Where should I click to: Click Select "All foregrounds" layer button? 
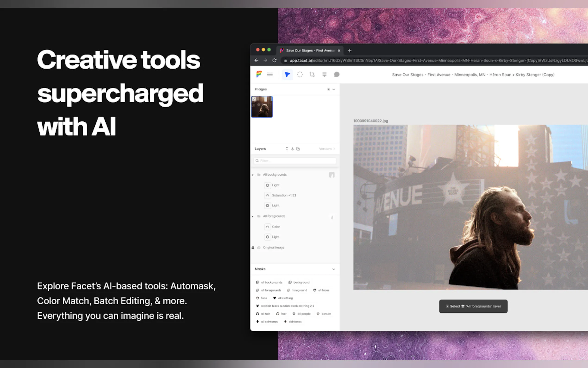tap(473, 306)
